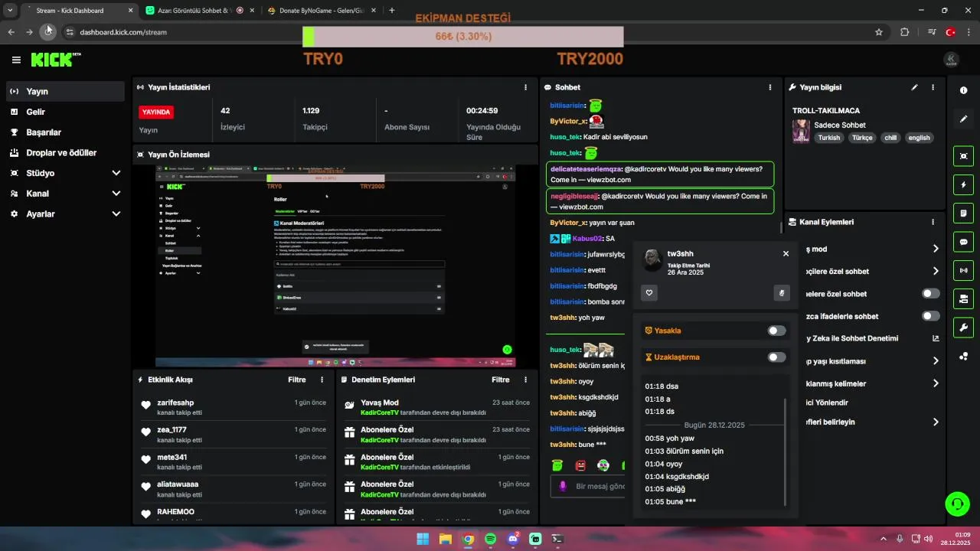Viewport: 980px width, 551px height.
Task: Go to Yayın in the sidebar
Action: pos(64,91)
